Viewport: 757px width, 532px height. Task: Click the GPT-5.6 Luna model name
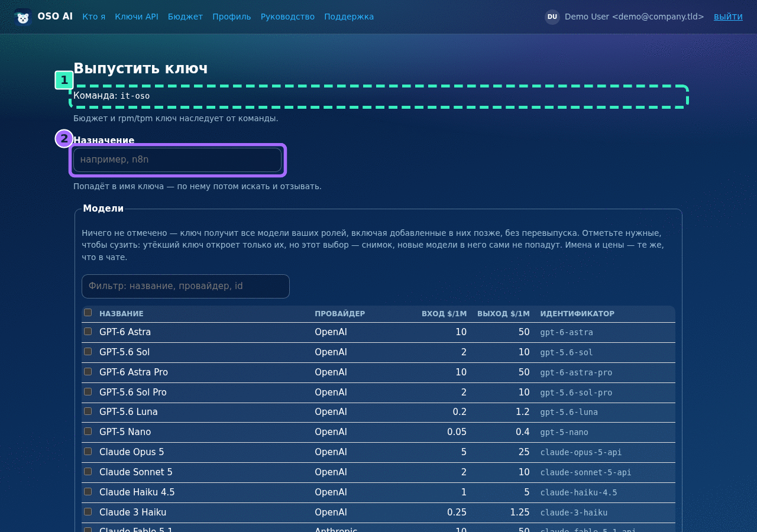point(128,412)
